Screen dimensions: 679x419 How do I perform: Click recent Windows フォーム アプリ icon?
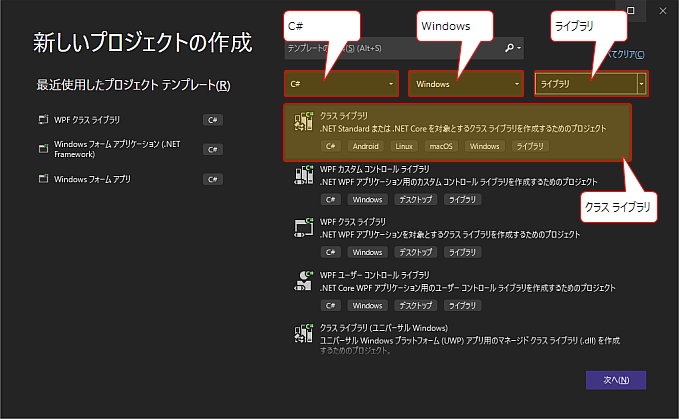tap(43, 179)
